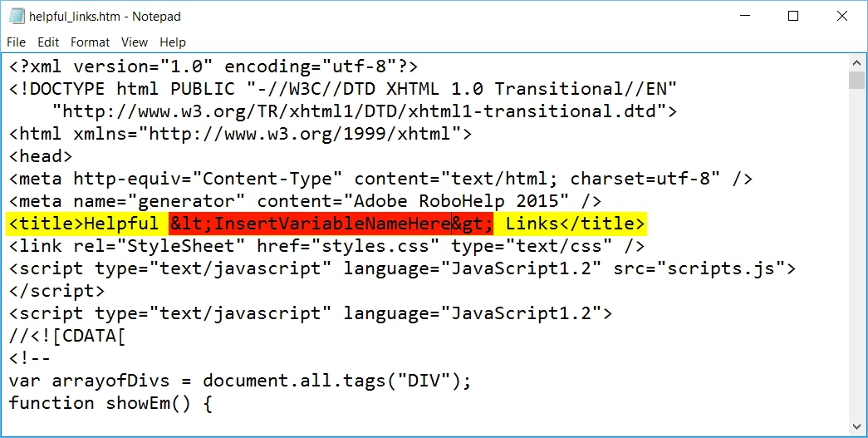Click the helpful_links.htm - Notepad window title
Screen dimensions: 868x438
(x=105, y=17)
